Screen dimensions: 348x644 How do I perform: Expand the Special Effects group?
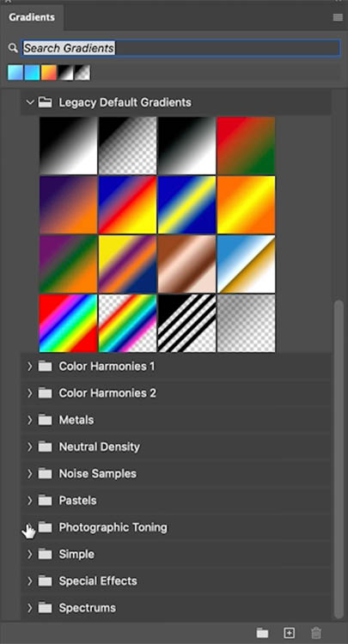click(29, 580)
